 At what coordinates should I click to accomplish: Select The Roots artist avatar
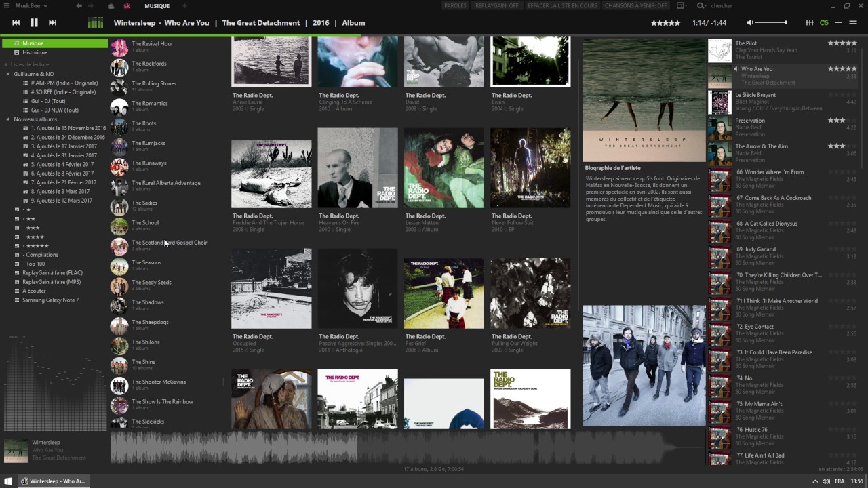[x=119, y=127]
